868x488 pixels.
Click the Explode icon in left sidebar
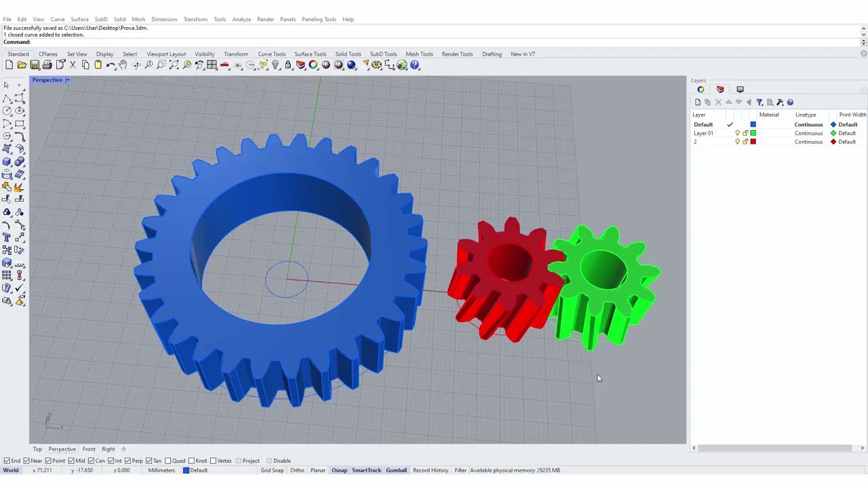click(19, 187)
